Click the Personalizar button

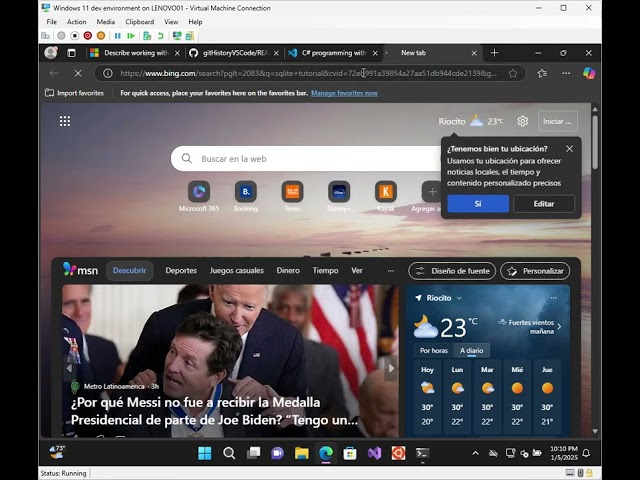pos(535,271)
